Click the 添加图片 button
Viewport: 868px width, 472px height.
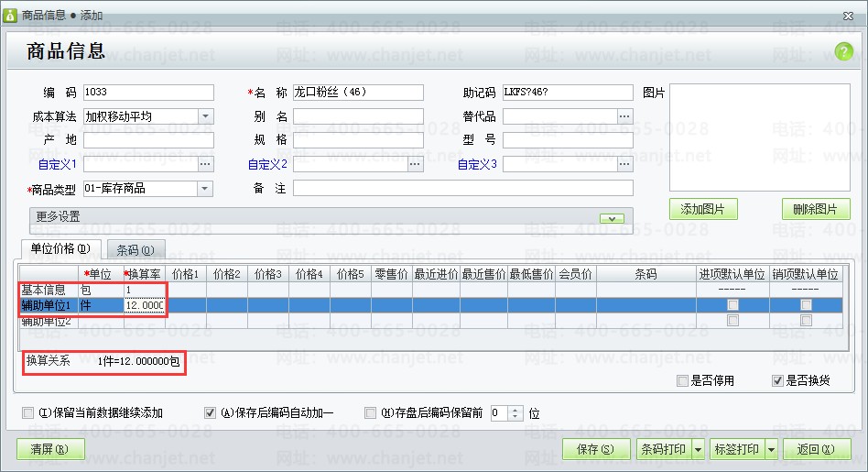703,209
